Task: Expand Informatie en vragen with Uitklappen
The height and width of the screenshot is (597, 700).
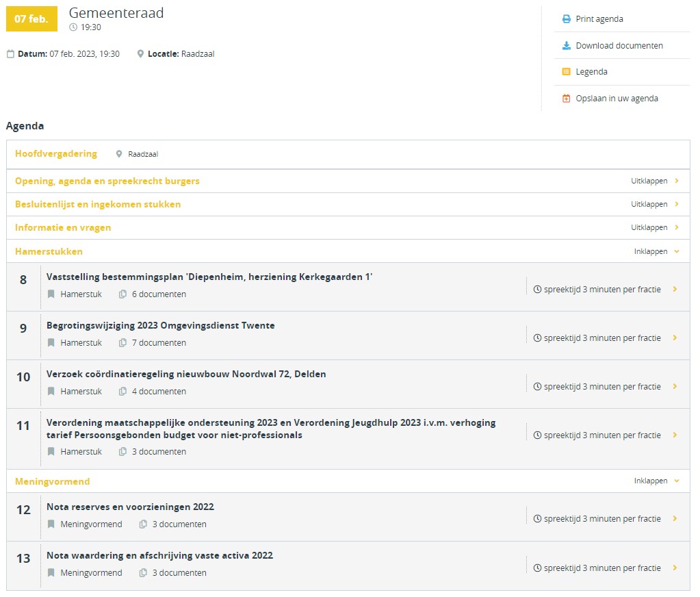Action: click(654, 227)
